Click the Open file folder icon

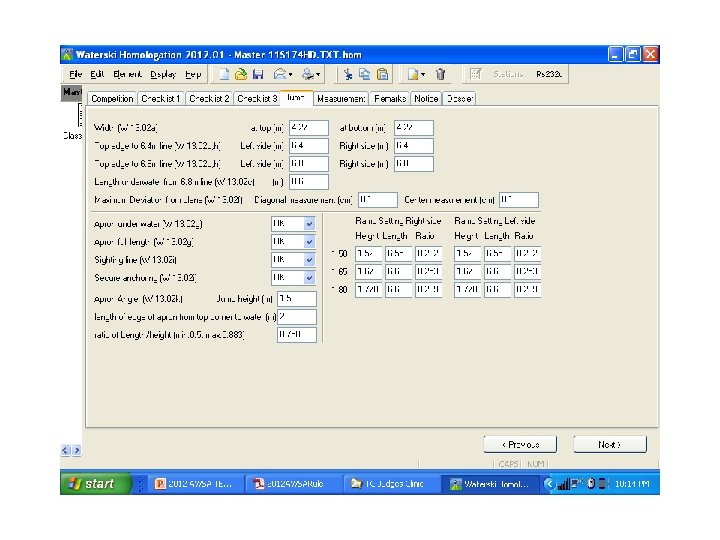(241, 74)
